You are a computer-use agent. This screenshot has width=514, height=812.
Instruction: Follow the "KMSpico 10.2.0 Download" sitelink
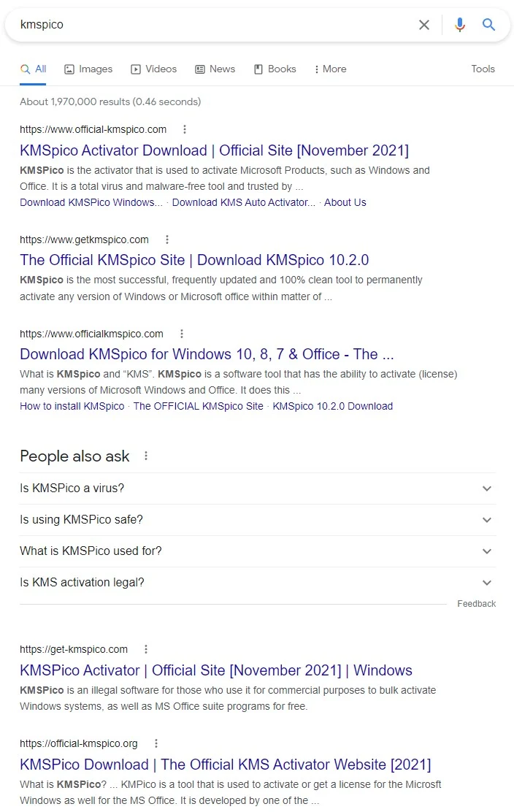(333, 407)
